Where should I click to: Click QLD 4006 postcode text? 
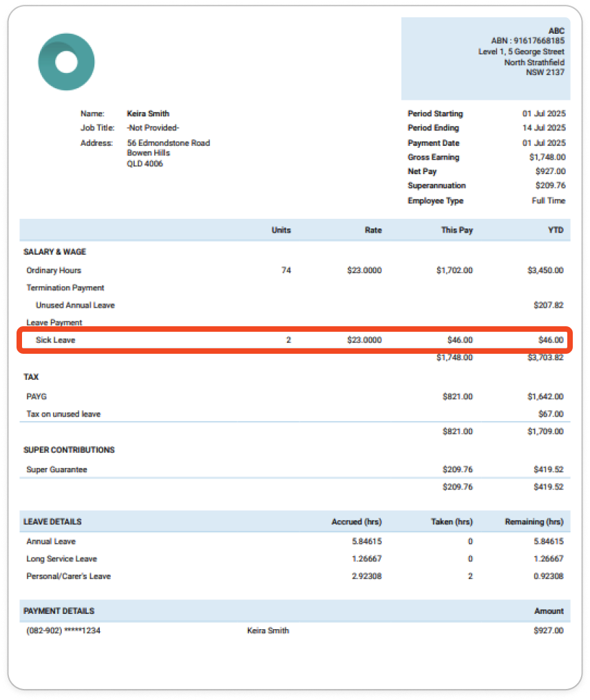(145, 163)
